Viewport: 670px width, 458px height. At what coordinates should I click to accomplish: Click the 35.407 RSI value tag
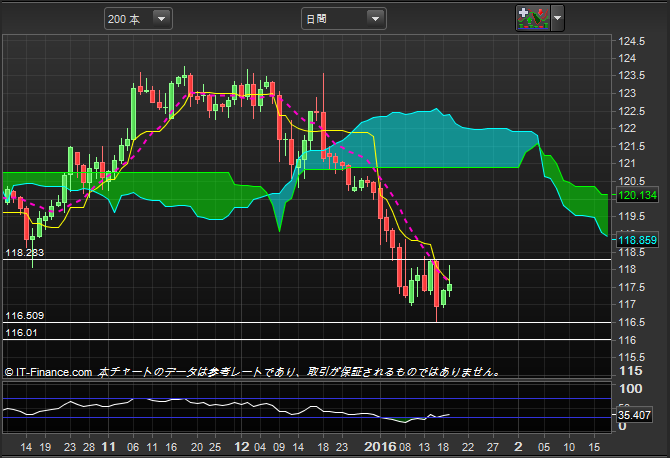634,415
